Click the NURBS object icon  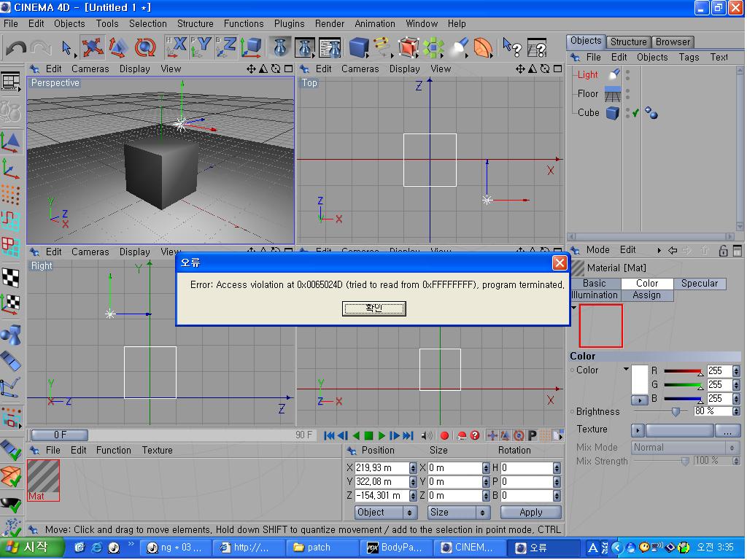[x=408, y=47]
